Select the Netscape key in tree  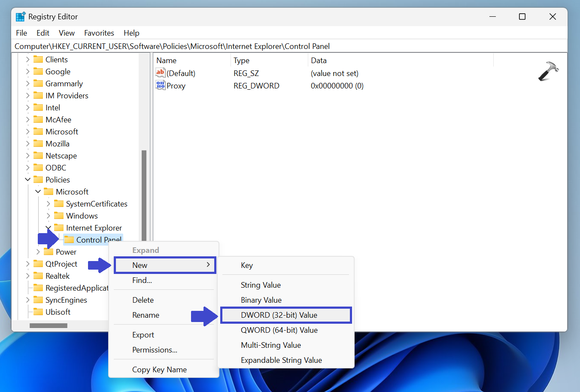pyautogui.click(x=61, y=155)
